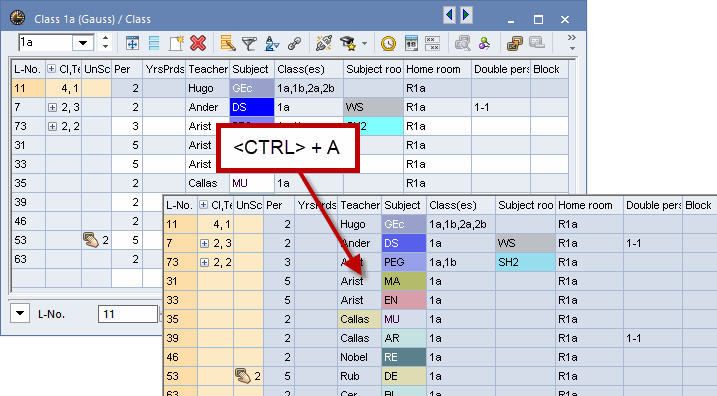The image size is (717, 396).
Task: Click the DE subject cell in lower table
Action: pyautogui.click(x=404, y=376)
